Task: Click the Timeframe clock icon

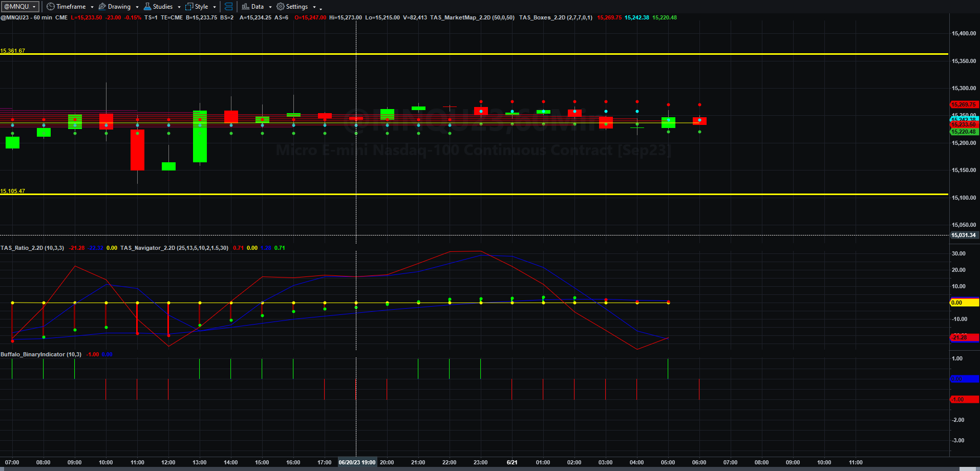Action: point(50,7)
